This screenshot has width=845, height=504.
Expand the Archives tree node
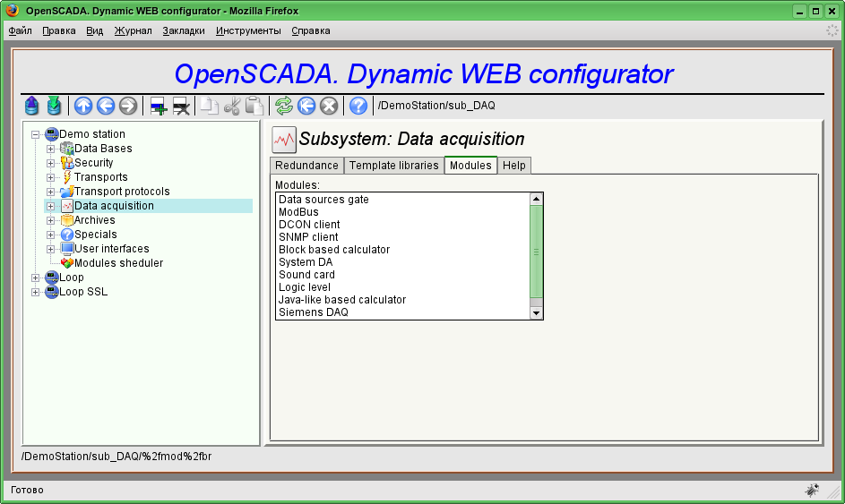(51, 220)
